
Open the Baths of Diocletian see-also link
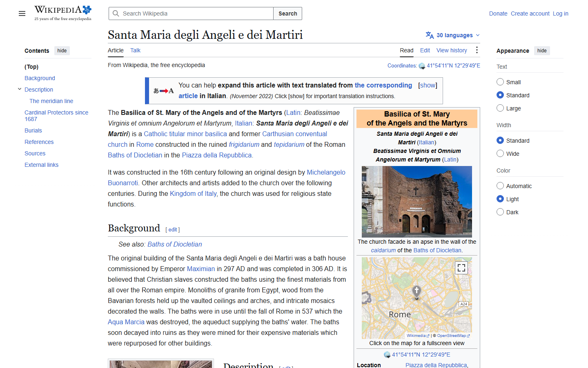[175, 244]
